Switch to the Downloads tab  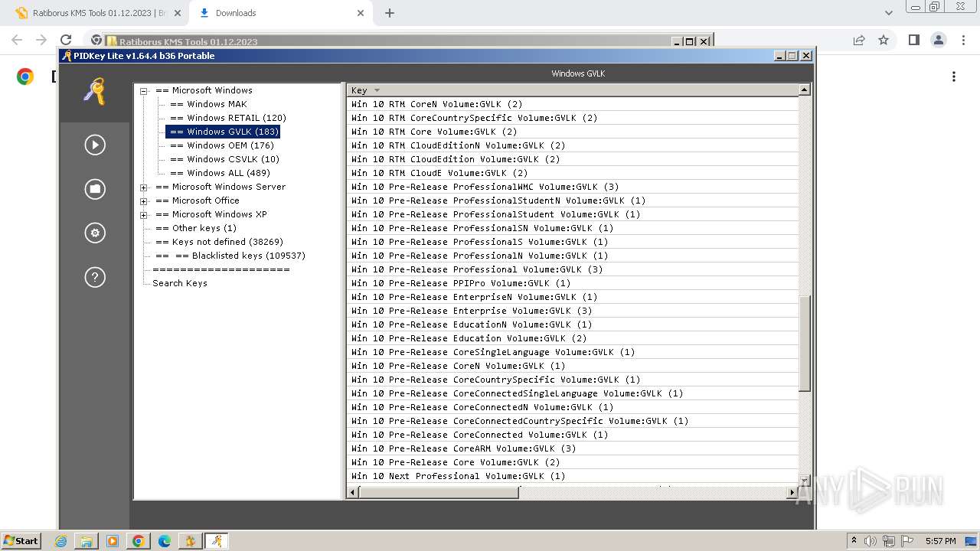tap(281, 13)
